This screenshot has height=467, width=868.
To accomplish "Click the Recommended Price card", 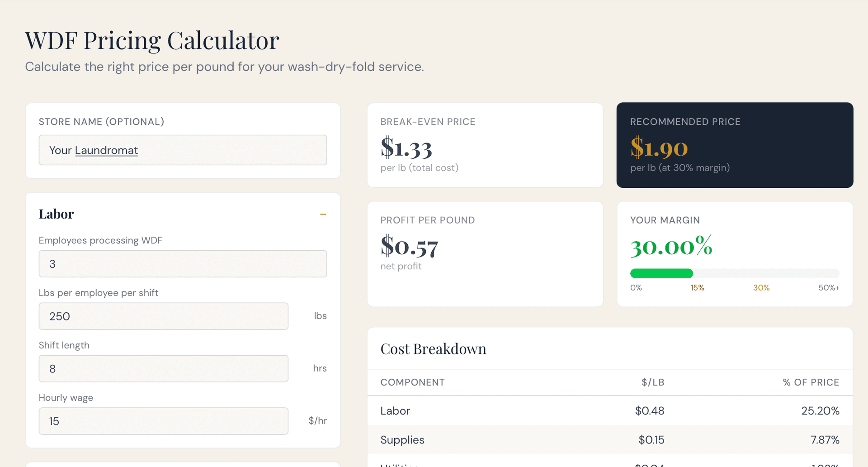I will coord(734,145).
